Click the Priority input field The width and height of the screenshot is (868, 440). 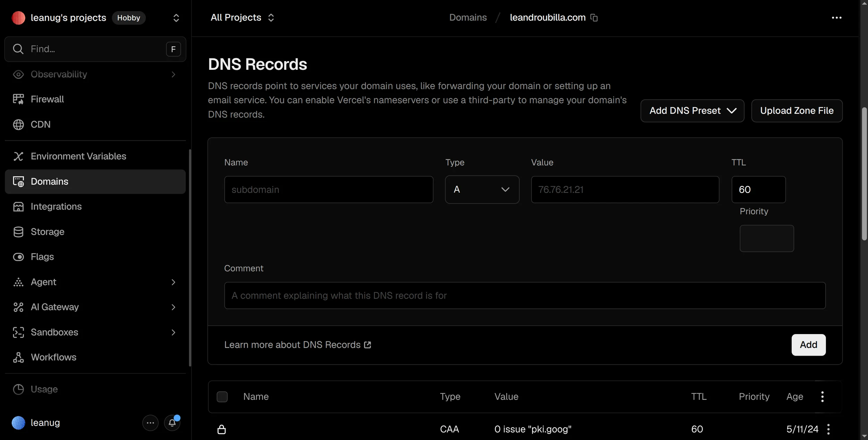[767, 239]
